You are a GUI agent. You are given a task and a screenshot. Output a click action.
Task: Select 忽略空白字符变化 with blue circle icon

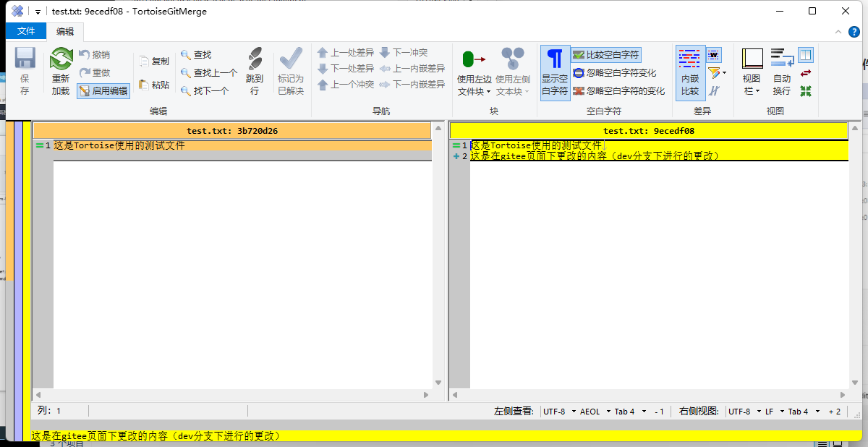click(614, 72)
